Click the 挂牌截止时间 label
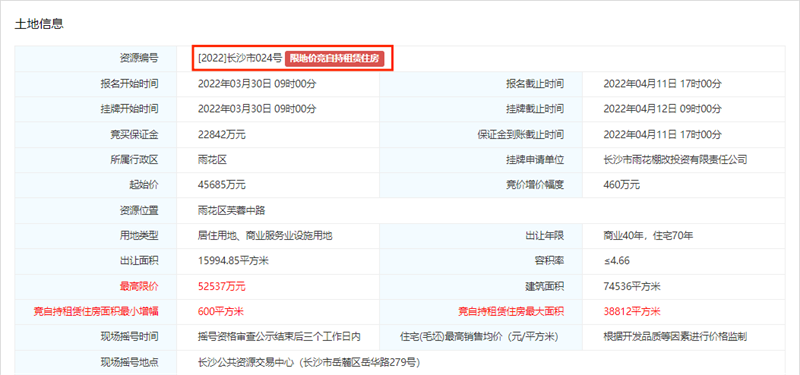Viewport: 800px width, 375px height. pyautogui.click(x=535, y=109)
